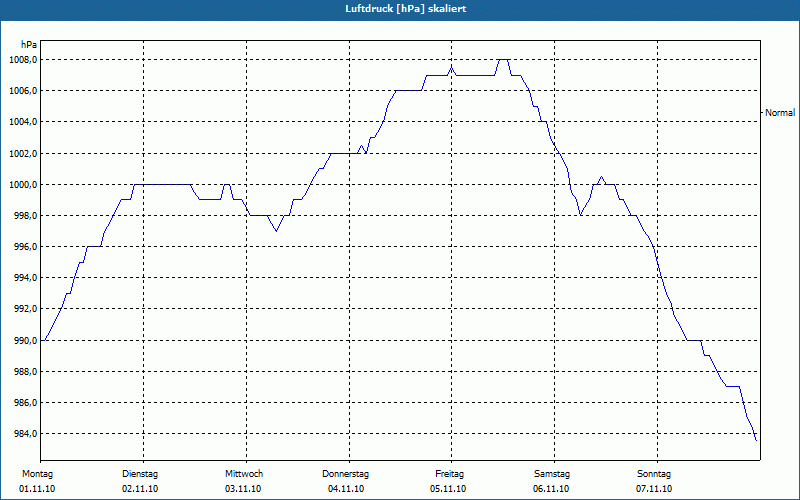
Task: Click the 'Samstag' day label
Action: pos(552,474)
